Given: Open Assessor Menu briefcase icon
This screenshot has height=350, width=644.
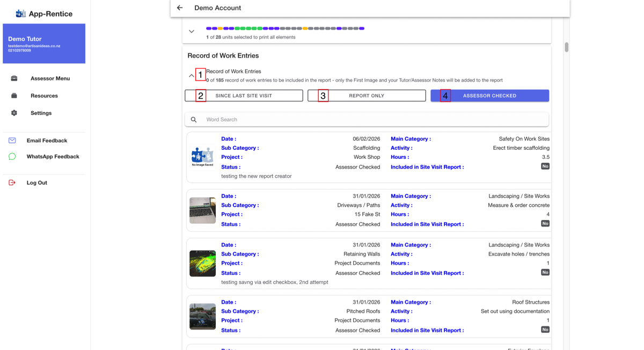Looking at the screenshot, I should [14, 78].
